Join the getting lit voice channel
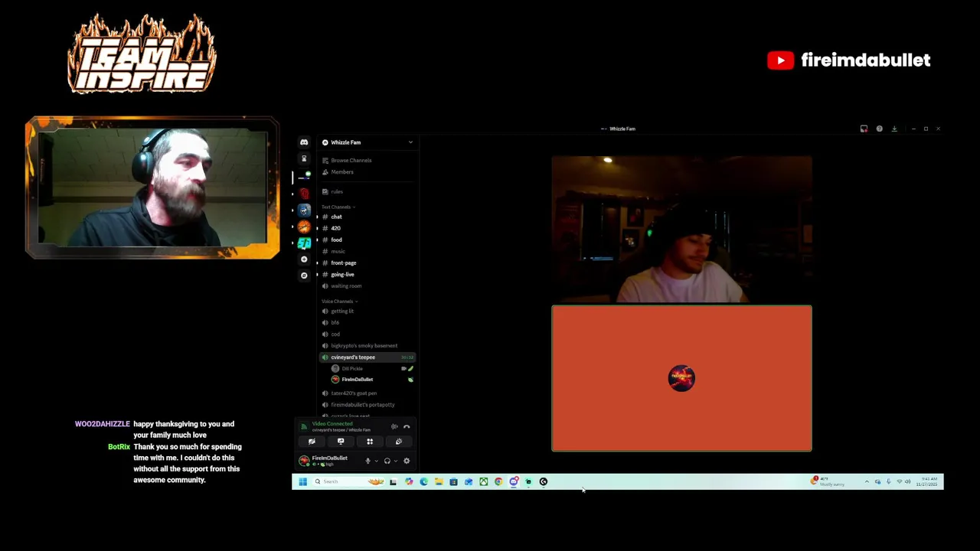The height and width of the screenshot is (551, 980). coord(367,311)
